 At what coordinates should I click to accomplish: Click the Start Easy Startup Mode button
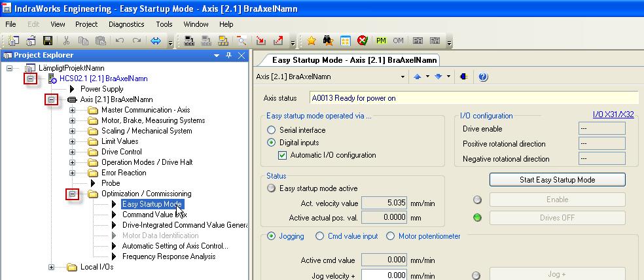point(558,179)
